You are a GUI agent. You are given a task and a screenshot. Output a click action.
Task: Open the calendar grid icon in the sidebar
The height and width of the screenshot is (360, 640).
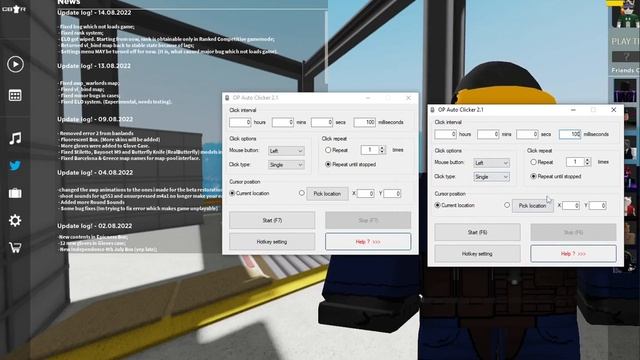(15, 96)
